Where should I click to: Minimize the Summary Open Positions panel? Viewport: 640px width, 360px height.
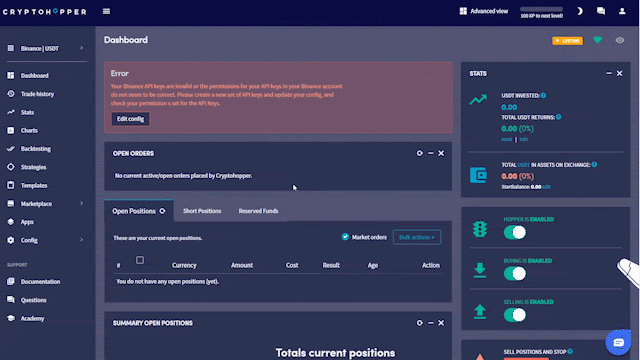coord(431,323)
